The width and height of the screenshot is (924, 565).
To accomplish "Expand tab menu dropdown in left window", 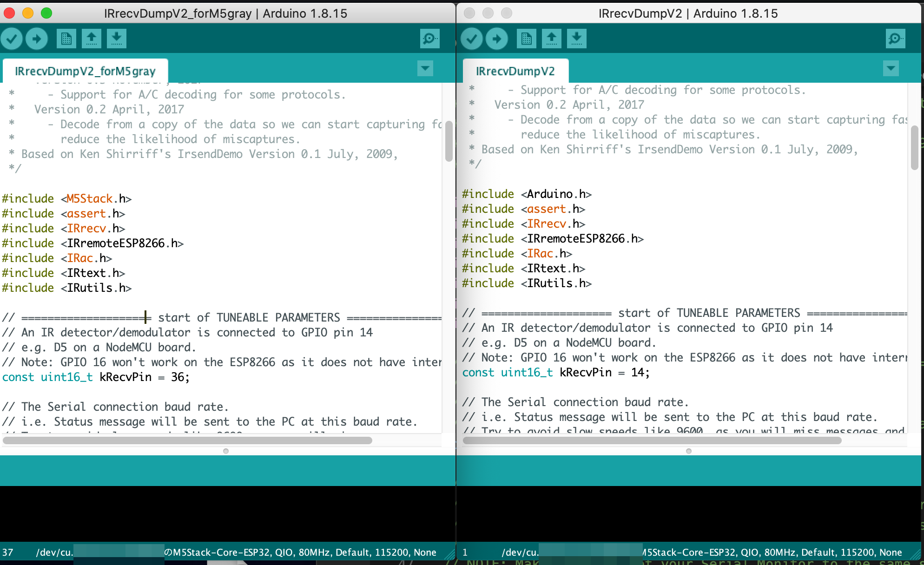I will pos(425,68).
